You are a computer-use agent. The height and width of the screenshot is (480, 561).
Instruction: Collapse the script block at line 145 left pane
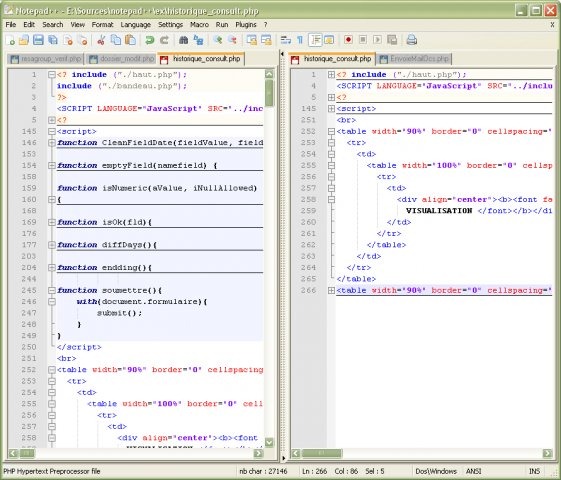coord(52,131)
